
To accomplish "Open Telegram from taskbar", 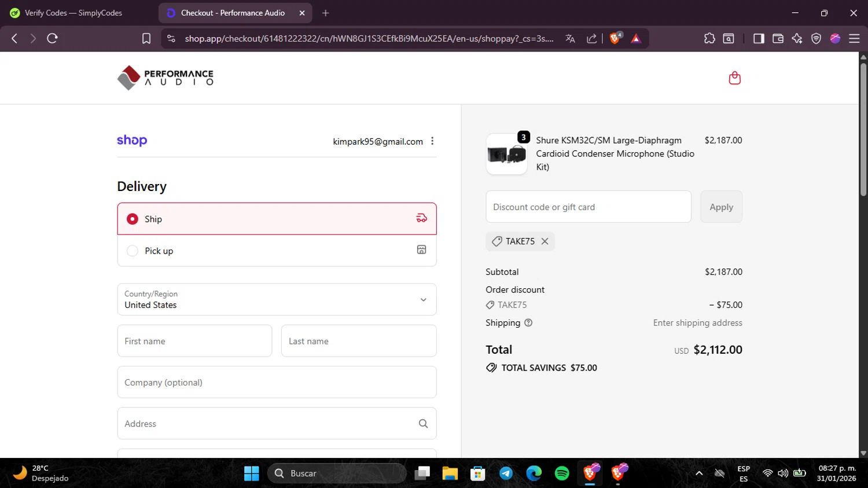I will [506, 474].
